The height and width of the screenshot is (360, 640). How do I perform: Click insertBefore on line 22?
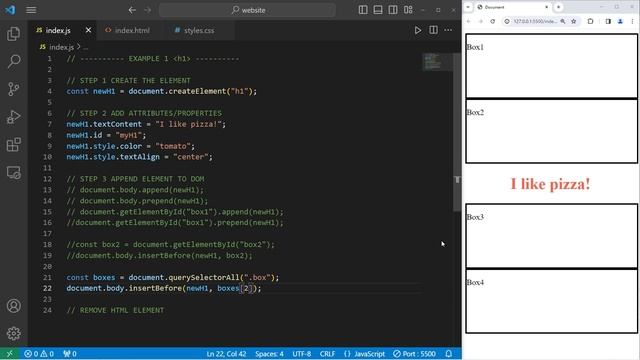click(155, 288)
